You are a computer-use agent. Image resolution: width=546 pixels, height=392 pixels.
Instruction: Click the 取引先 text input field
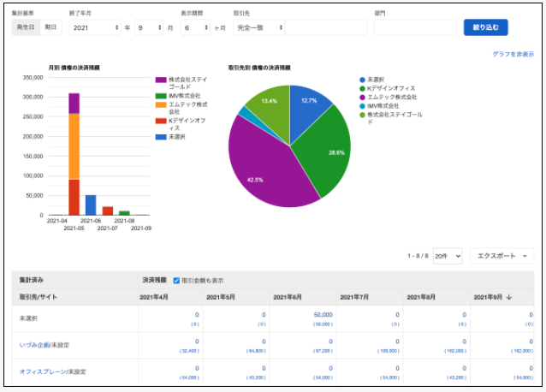click(x=325, y=27)
